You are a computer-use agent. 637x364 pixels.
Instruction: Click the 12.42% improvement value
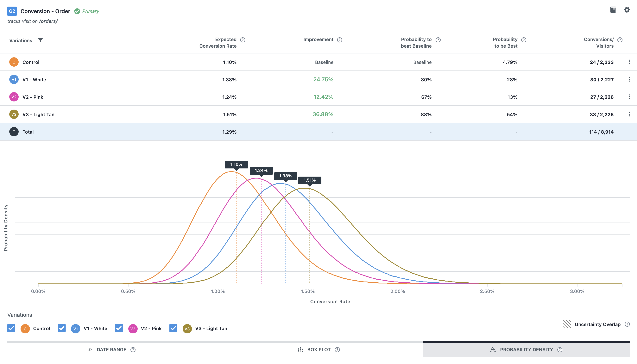click(323, 97)
